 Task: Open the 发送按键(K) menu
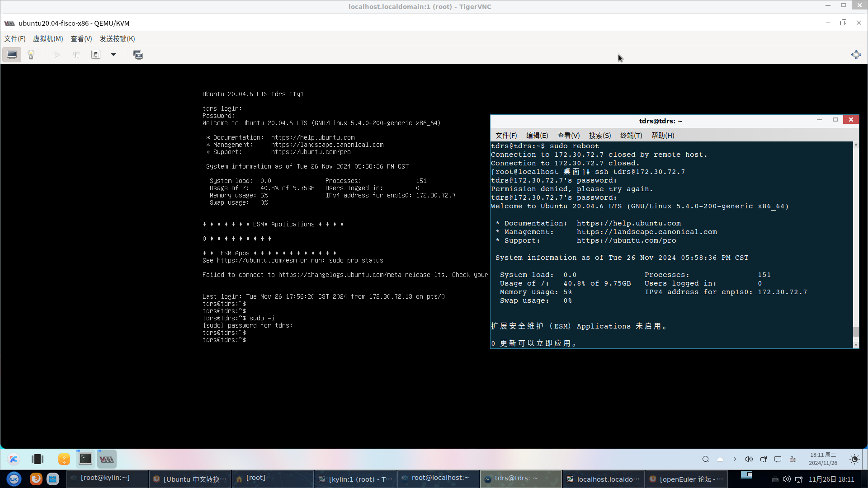[117, 39]
